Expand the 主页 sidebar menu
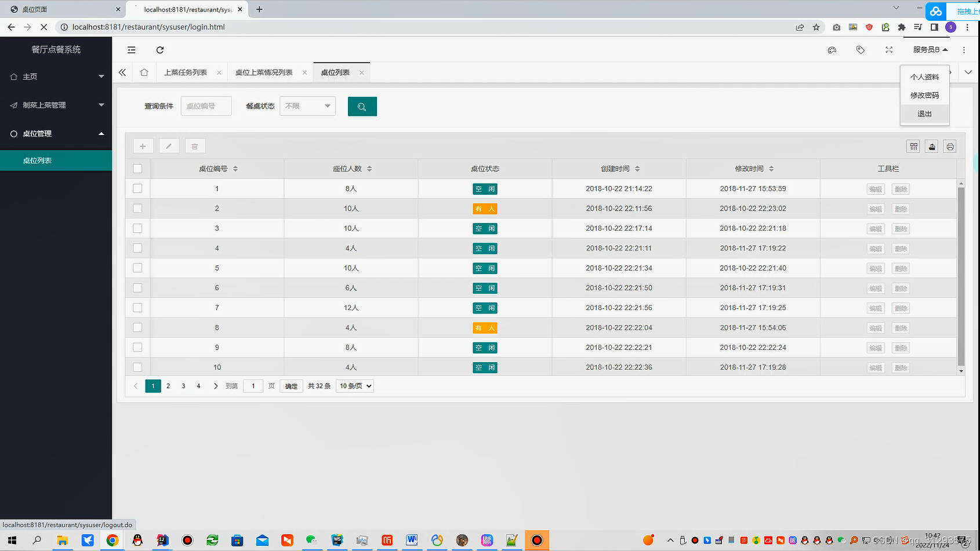 [56, 76]
